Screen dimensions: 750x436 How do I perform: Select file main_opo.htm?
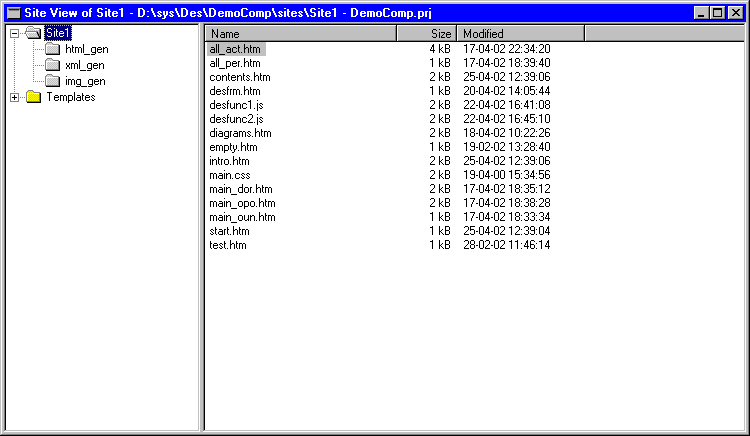click(x=242, y=203)
